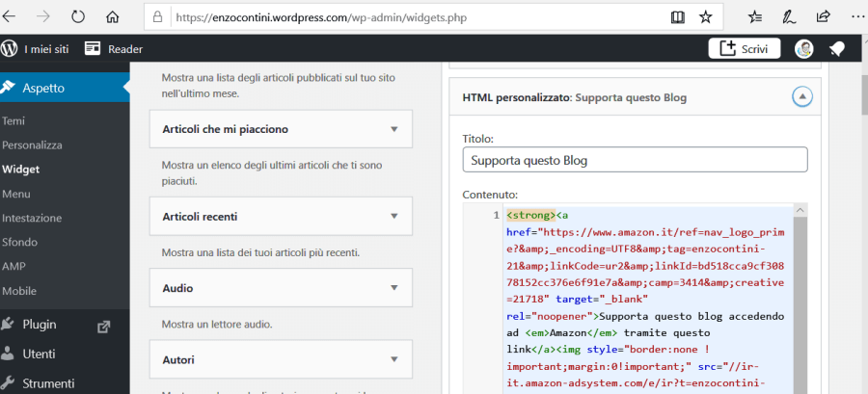Viewport: 868px width, 394px height.
Task: Expand the Articoli che mi piacciono widget
Action: (393, 128)
